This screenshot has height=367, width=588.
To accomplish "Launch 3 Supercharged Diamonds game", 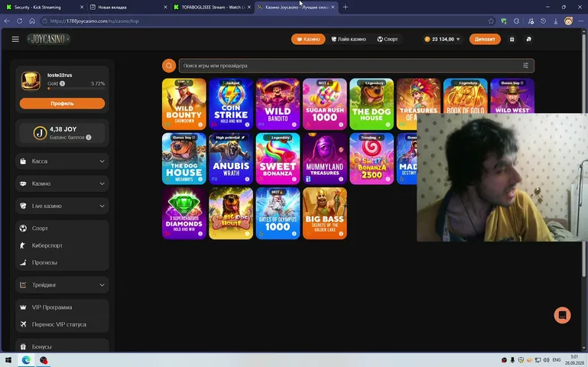I will tap(184, 213).
